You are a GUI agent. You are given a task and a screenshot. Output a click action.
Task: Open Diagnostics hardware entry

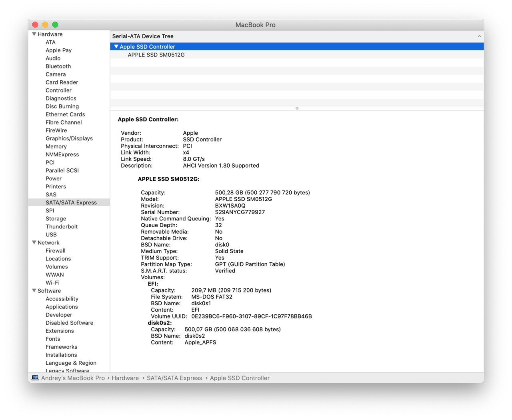(61, 98)
